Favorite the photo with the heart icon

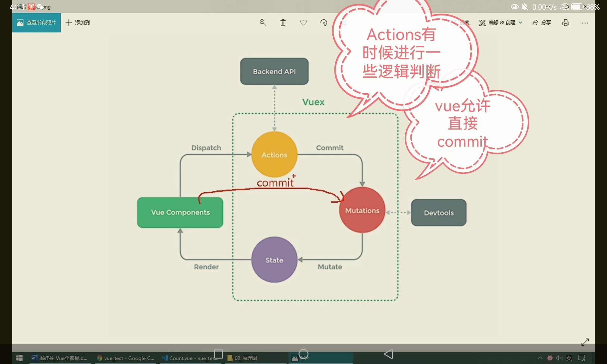coord(303,22)
